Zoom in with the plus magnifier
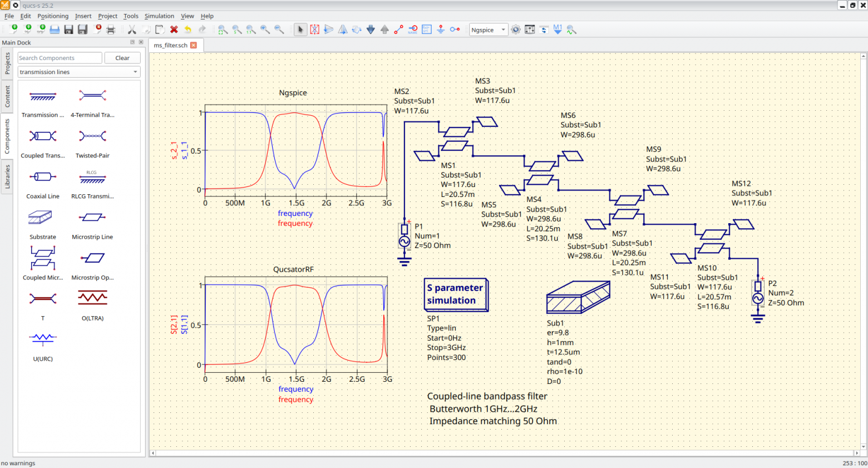Screen dimensions: 868x468 (265, 29)
